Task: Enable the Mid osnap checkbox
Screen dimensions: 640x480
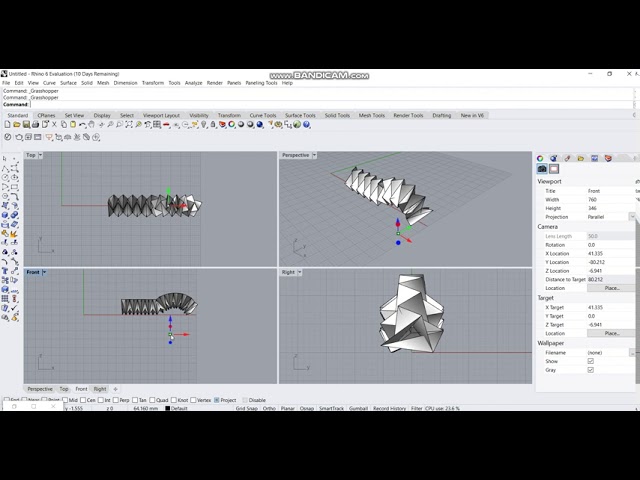Action: coord(65,400)
